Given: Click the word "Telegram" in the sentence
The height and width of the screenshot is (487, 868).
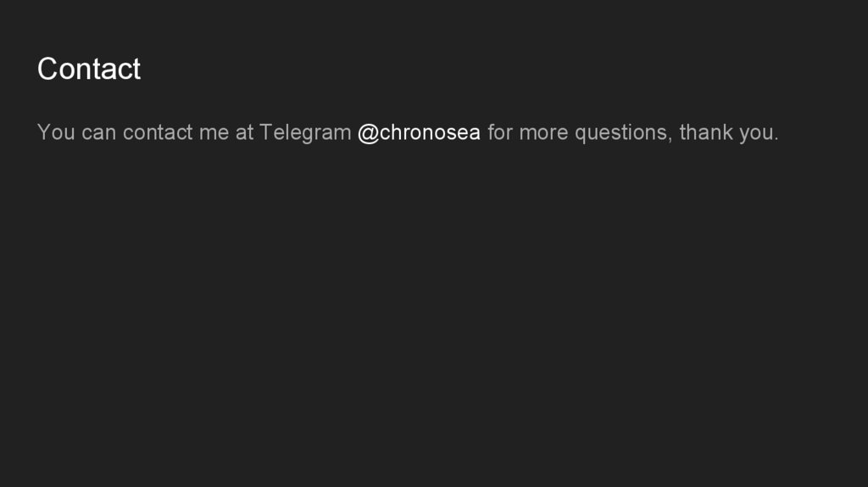Looking at the screenshot, I should pos(305,133).
